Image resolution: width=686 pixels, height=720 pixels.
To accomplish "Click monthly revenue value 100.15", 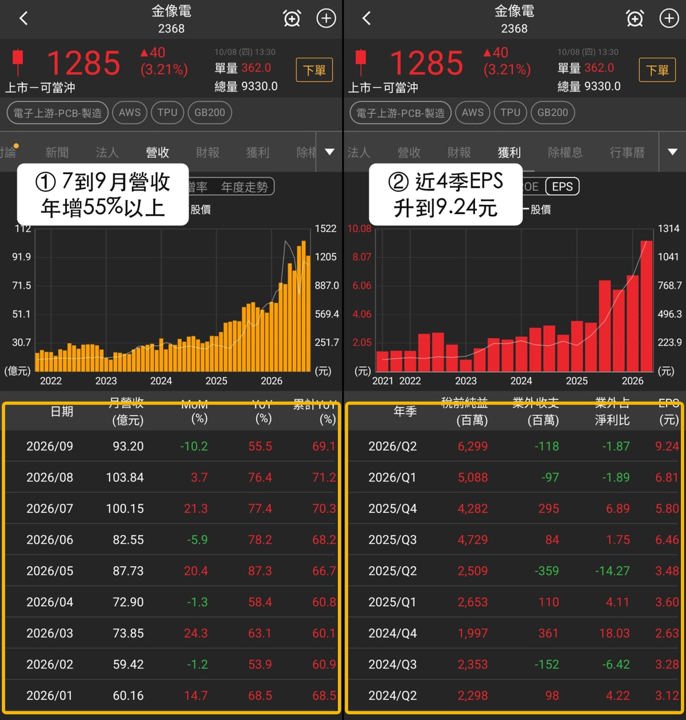I will (125, 509).
